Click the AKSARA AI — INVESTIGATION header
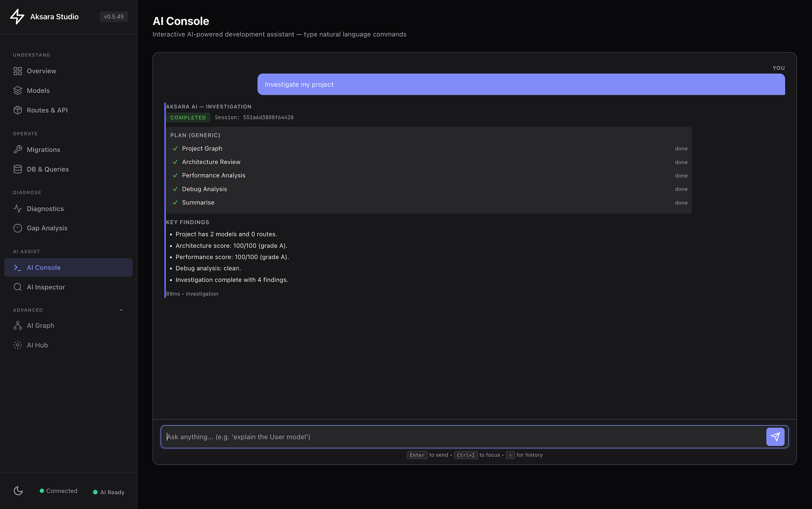Viewport: 812px width, 509px height. [x=209, y=107]
